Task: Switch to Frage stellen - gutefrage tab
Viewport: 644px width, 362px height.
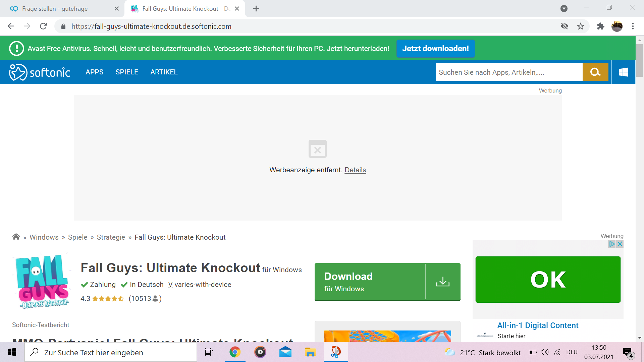Action: pos(55,9)
